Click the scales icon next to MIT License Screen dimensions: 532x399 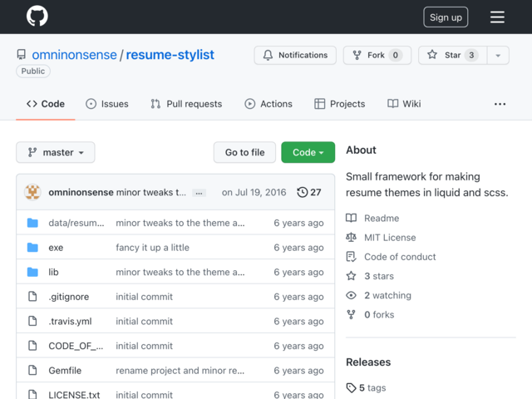[x=351, y=237]
